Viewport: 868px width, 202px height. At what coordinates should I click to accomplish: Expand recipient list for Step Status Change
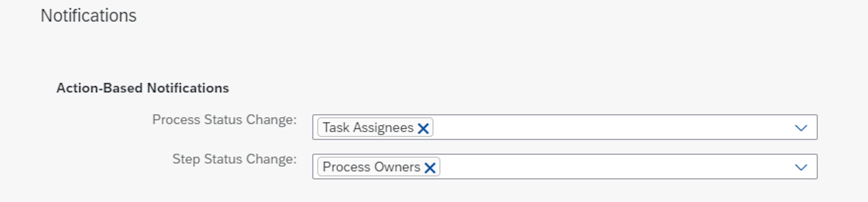[x=801, y=167]
